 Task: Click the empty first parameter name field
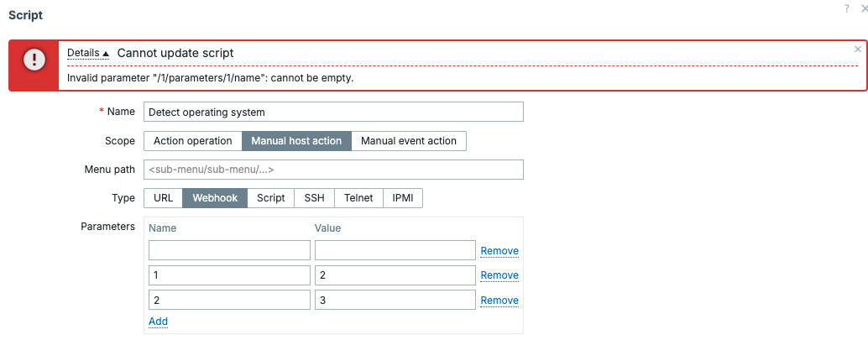(229, 250)
